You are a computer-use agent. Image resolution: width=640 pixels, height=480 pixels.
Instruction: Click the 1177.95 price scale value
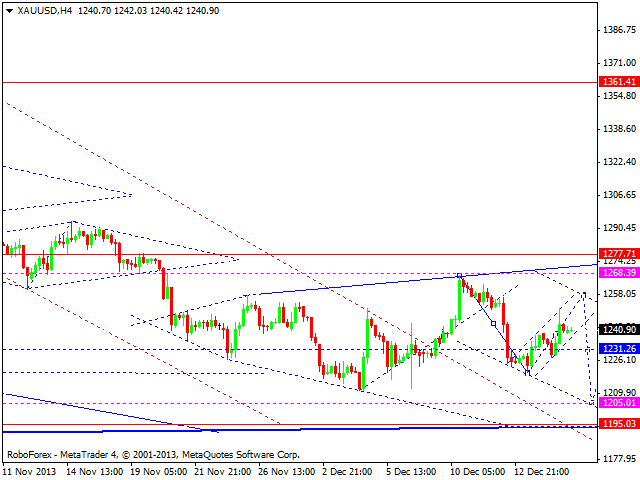tap(620, 459)
